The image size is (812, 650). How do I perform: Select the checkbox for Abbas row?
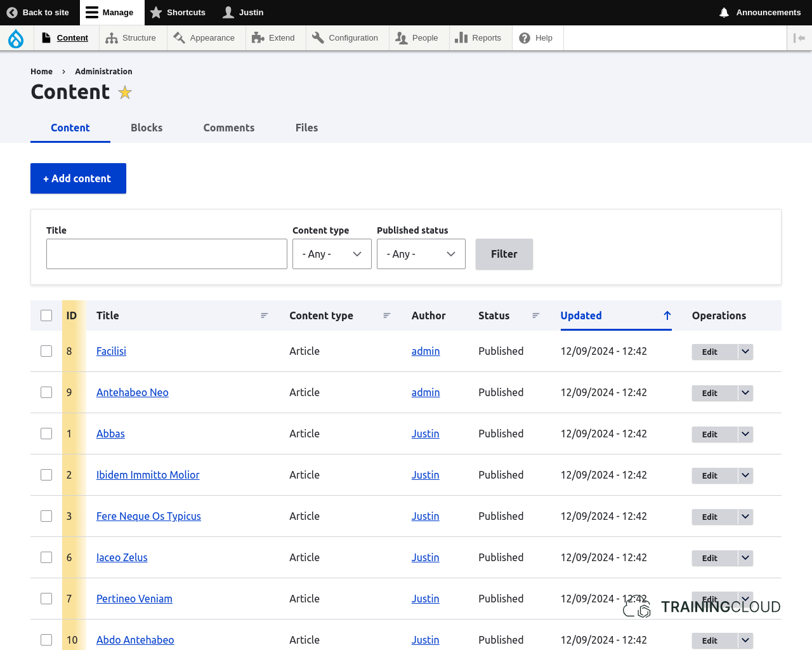coord(46,434)
